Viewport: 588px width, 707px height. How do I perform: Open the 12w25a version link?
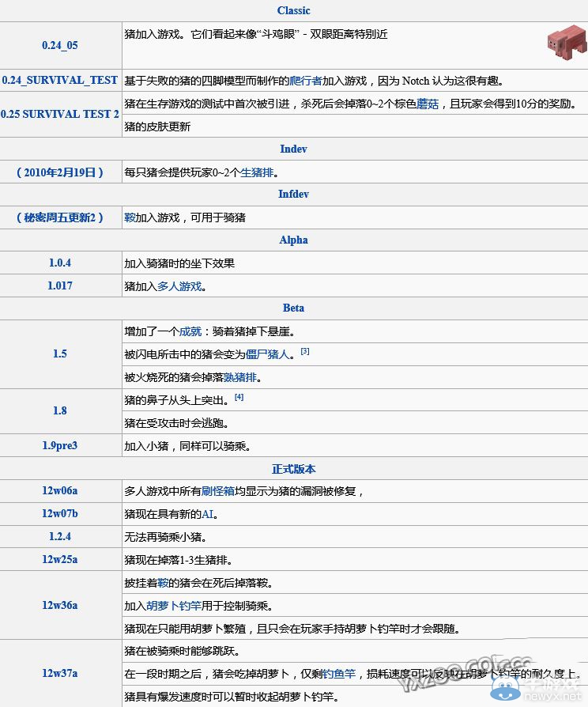coord(60,560)
